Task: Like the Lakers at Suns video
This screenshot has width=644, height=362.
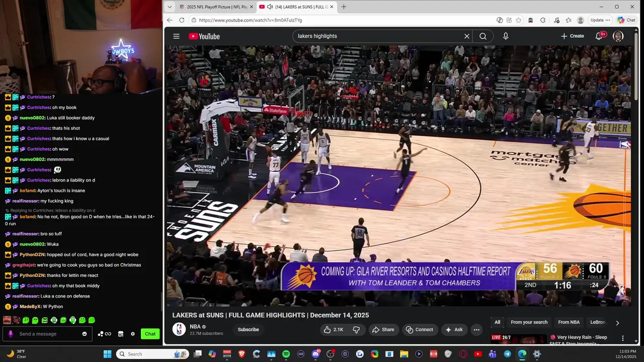Action: click(x=333, y=330)
